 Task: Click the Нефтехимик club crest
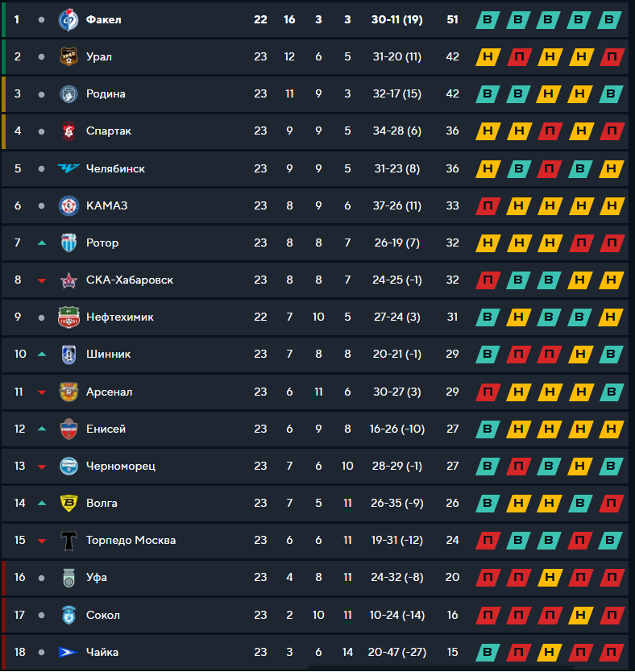pos(68,317)
